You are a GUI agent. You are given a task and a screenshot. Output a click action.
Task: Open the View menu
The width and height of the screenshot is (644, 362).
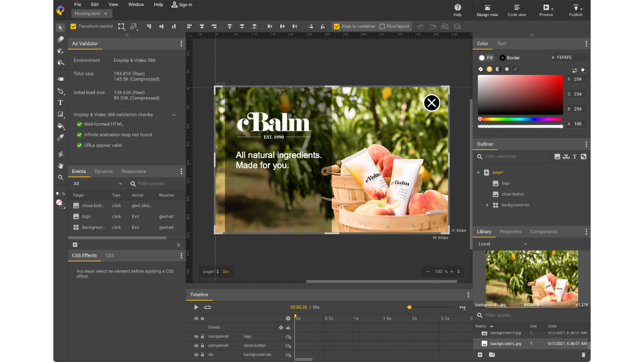tap(114, 5)
